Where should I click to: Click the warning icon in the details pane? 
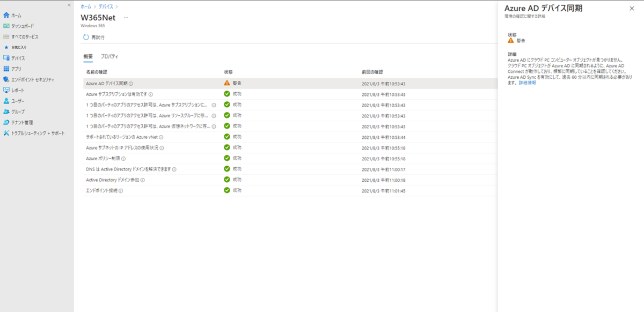click(x=511, y=40)
